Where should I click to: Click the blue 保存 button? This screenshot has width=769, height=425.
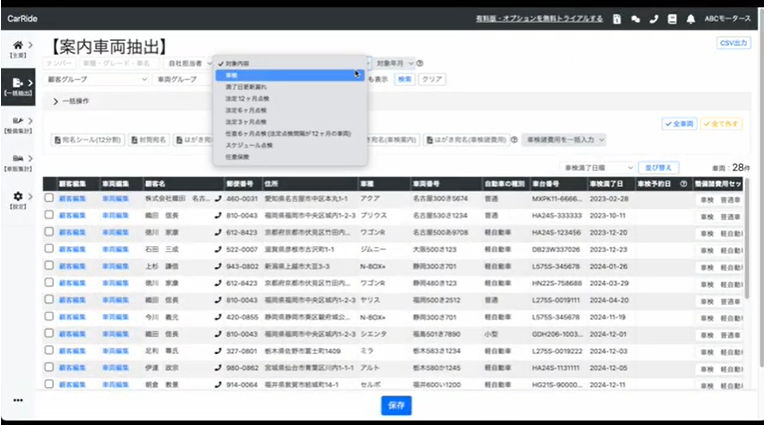click(396, 405)
